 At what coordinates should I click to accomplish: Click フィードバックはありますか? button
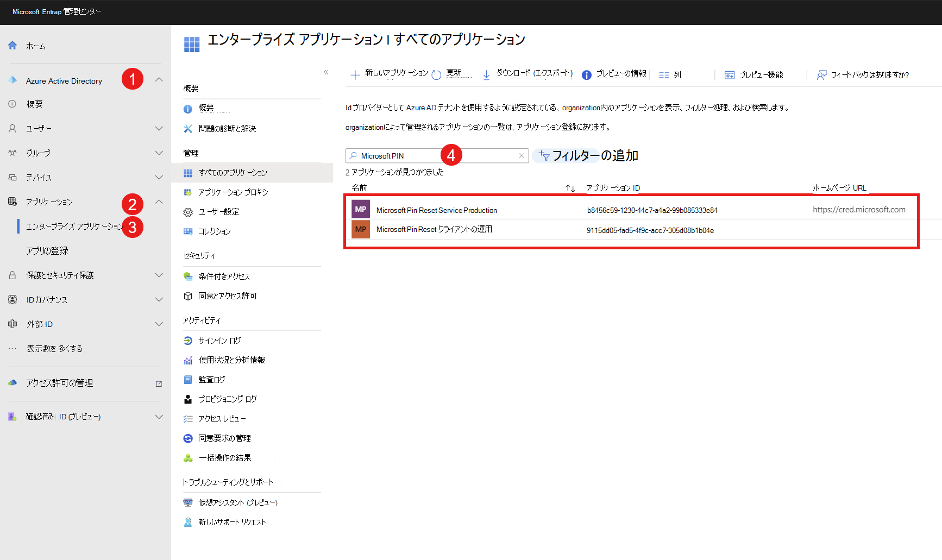(863, 75)
